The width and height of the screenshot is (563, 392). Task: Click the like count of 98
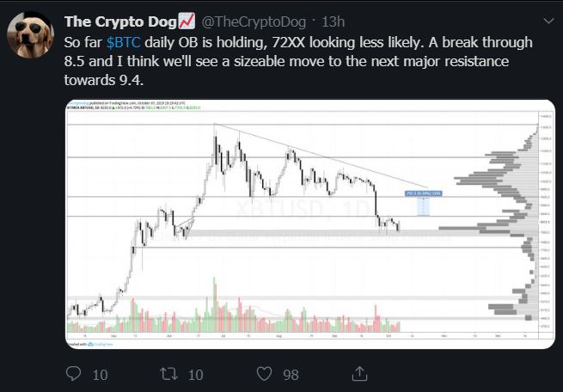[x=291, y=374]
